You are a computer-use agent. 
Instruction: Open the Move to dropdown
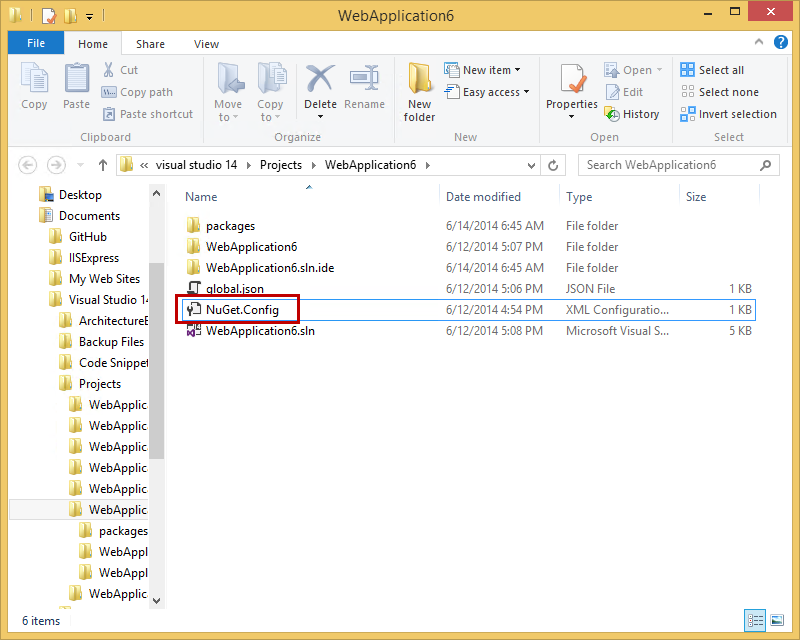[228, 92]
